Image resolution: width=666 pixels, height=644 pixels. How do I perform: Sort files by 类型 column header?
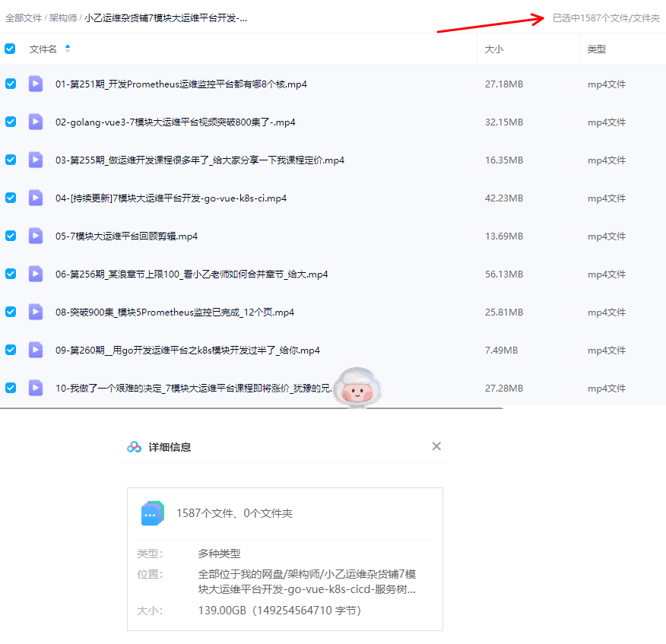coord(597,49)
